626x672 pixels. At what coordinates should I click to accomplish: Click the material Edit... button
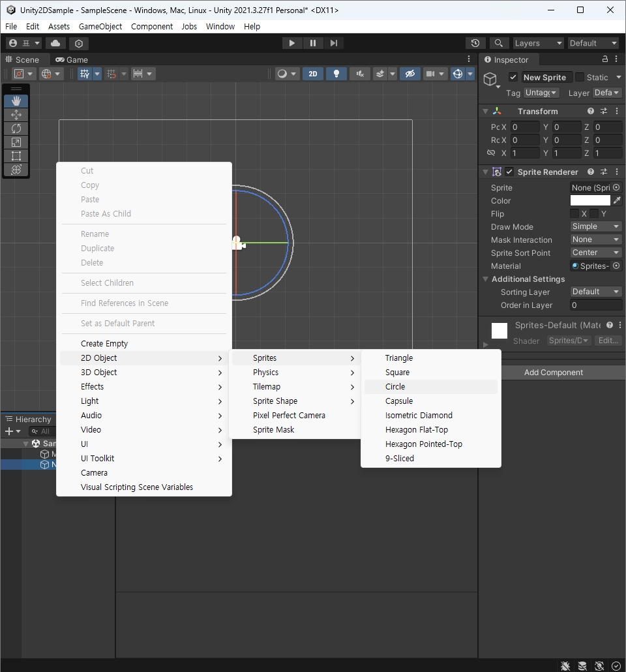point(608,341)
